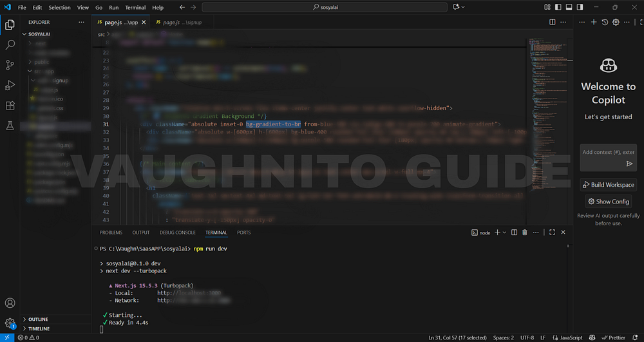Switch to the OUTPUT panel tab
Image resolution: width=644 pixels, height=342 pixels.
click(141, 233)
